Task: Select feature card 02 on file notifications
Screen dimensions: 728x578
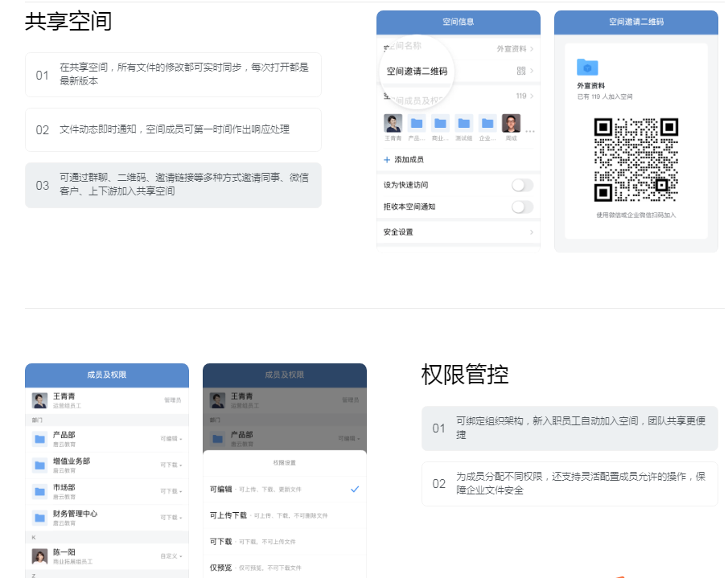Action: [x=173, y=129]
